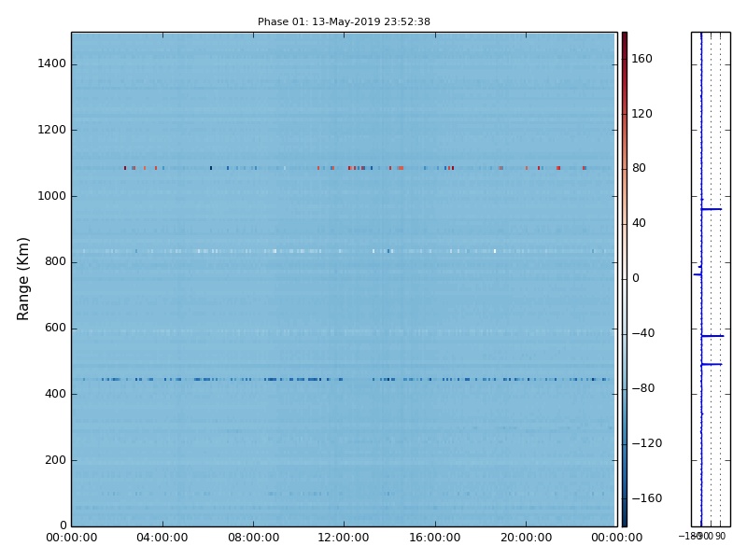
Task: Click the 16:00:00 time axis label
Action: click(x=435, y=538)
